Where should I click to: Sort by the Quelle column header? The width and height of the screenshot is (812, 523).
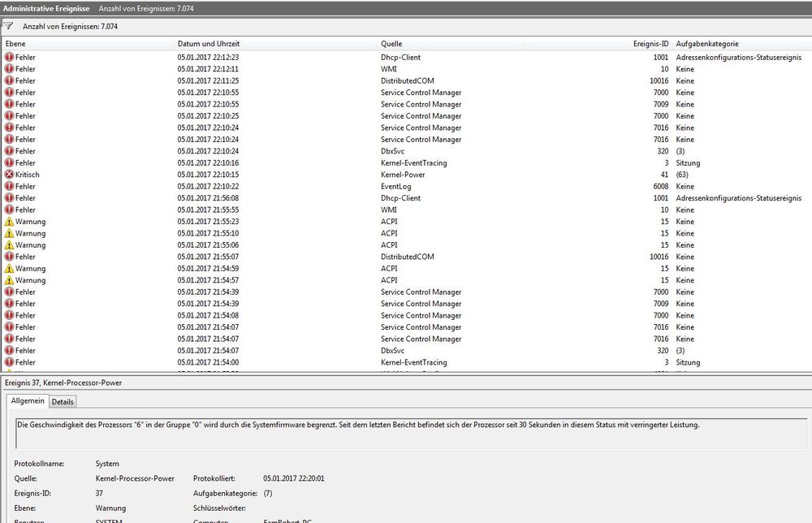tap(391, 44)
